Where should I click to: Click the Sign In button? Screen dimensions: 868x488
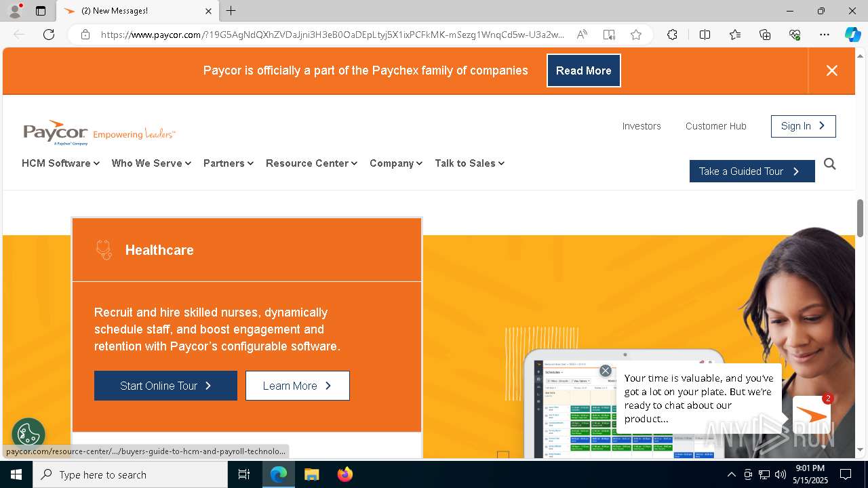(x=804, y=126)
